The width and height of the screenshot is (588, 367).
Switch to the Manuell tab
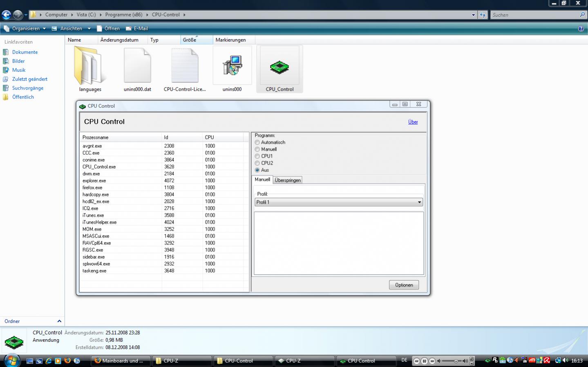pyautogui.click(x=262, y=180)
